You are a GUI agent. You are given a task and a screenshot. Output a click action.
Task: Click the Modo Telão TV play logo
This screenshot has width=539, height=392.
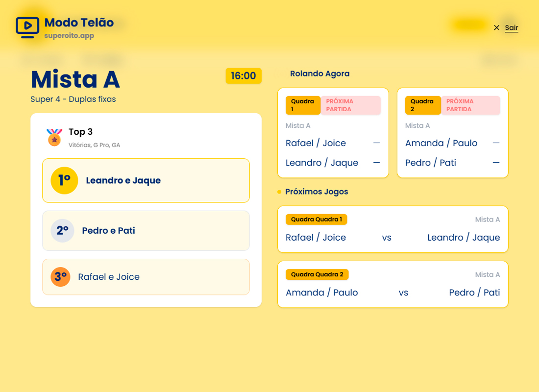point(27,27)
